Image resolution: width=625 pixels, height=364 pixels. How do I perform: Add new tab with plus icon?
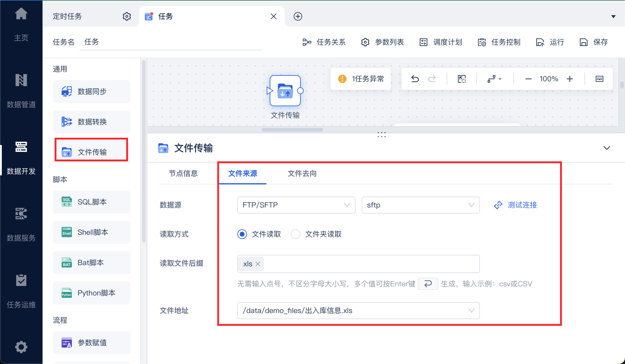298,16
